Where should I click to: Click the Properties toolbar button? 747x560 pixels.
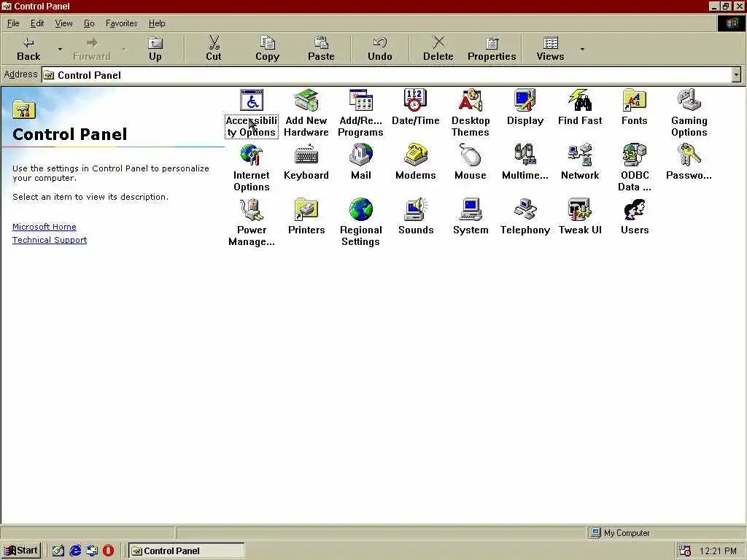pos(492,49)
